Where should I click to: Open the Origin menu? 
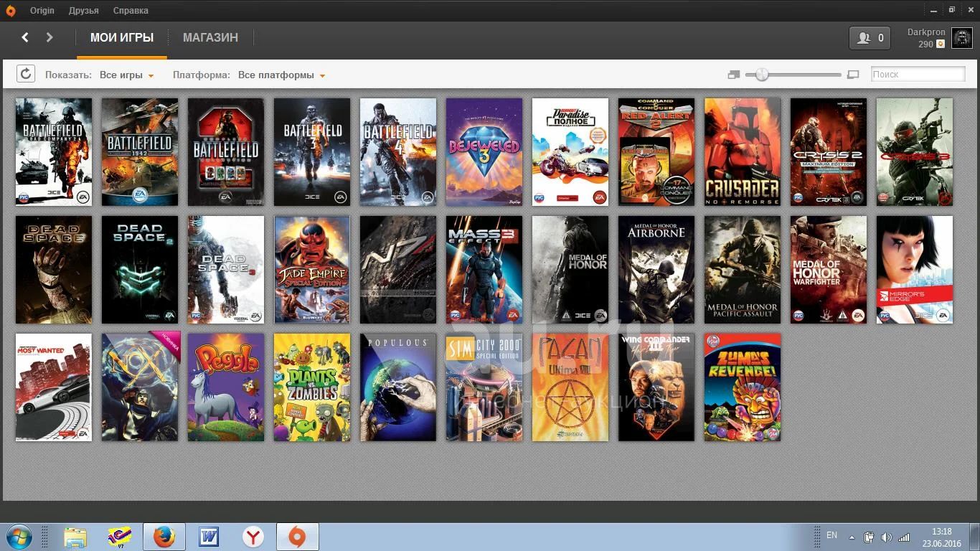click(42, 11)
